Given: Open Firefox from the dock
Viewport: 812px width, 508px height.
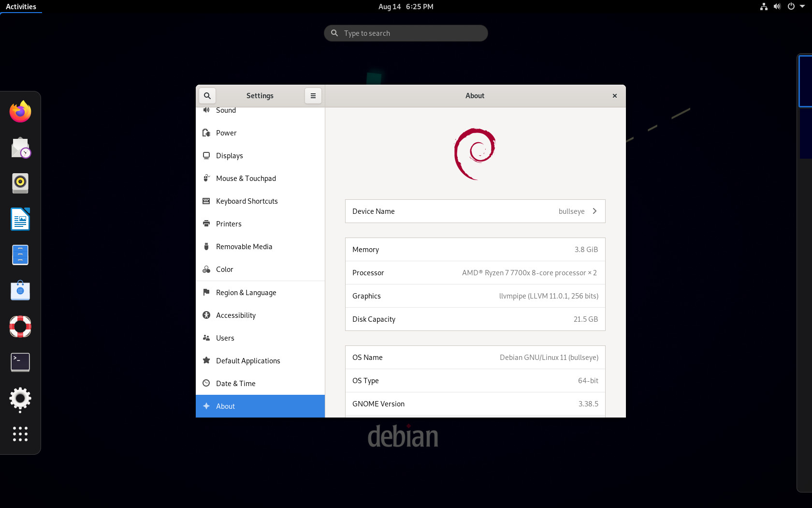Looking at the screenshot, I should 20,112.
